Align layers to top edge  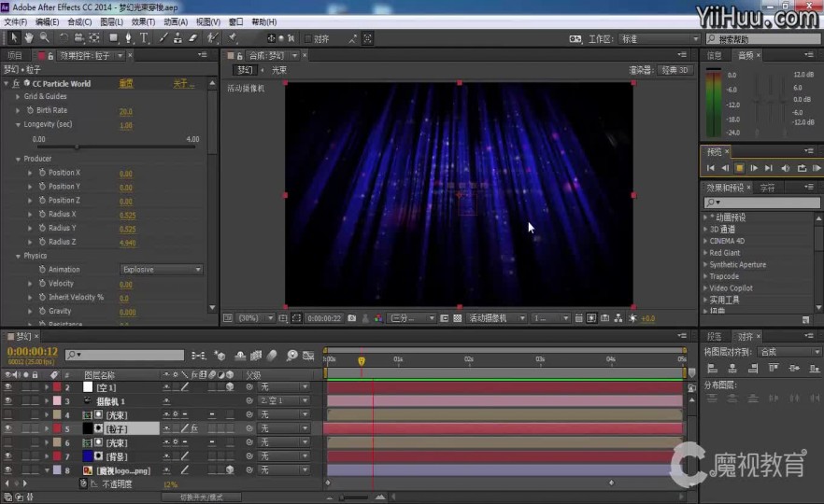(773, 368)
